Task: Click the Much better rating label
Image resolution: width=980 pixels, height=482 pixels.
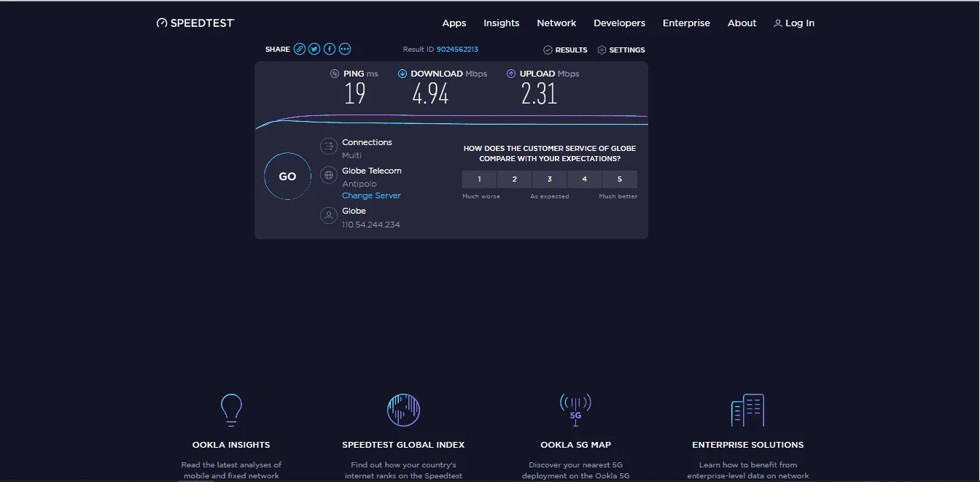Action: pyautogui.click(x=618, y=197)
